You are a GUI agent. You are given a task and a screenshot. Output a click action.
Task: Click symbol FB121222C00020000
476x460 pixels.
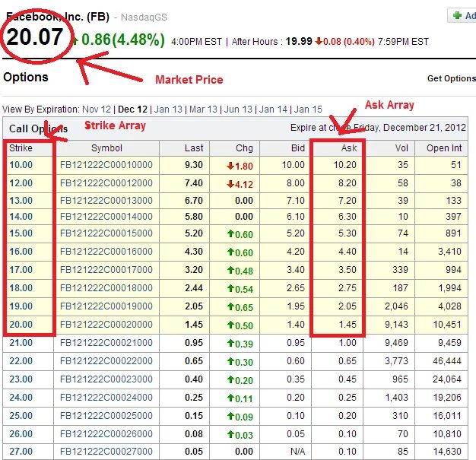(106, 324)
